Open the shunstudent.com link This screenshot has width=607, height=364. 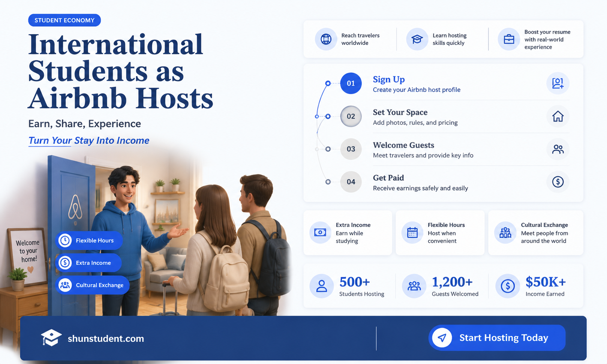coord(106,339)
